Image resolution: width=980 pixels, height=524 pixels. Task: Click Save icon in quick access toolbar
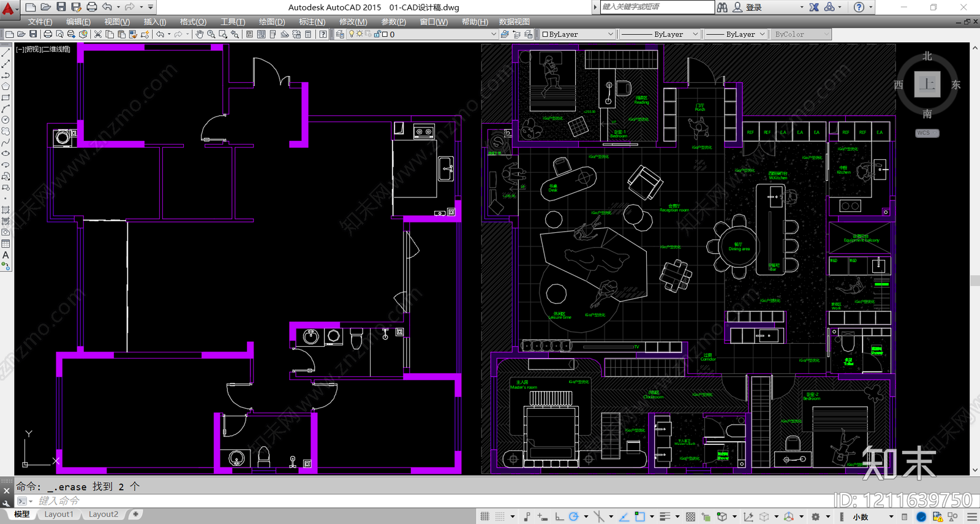click(x=61, y=7)
